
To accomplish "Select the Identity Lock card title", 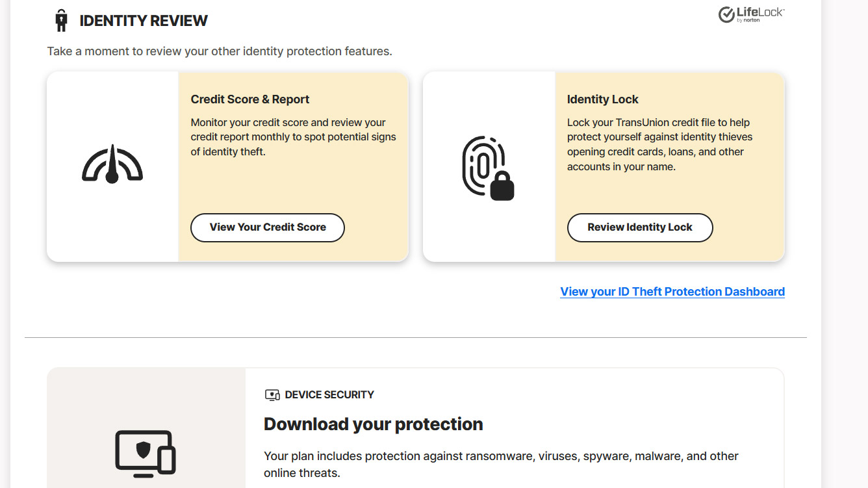I will 602,99.
